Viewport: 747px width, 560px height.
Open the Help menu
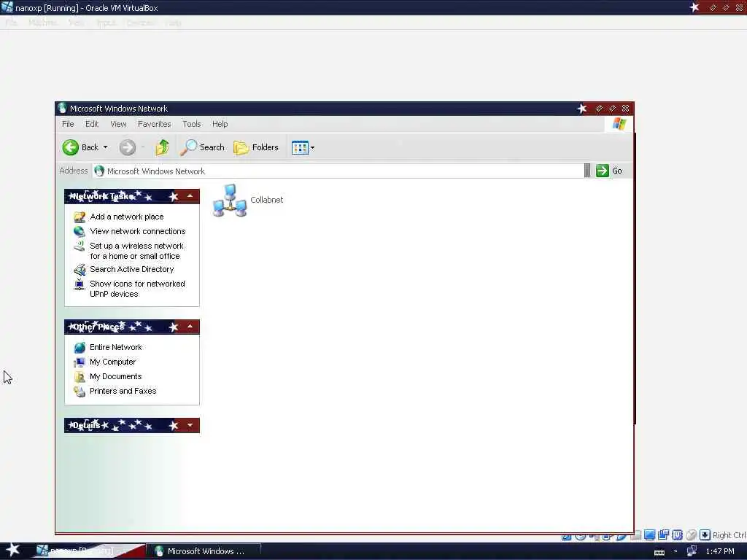pyautogui.click(x=220, y=124)
